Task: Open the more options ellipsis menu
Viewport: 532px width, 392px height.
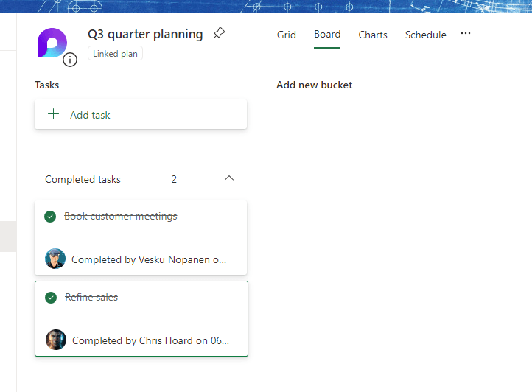Action: (x=465, y=34)
